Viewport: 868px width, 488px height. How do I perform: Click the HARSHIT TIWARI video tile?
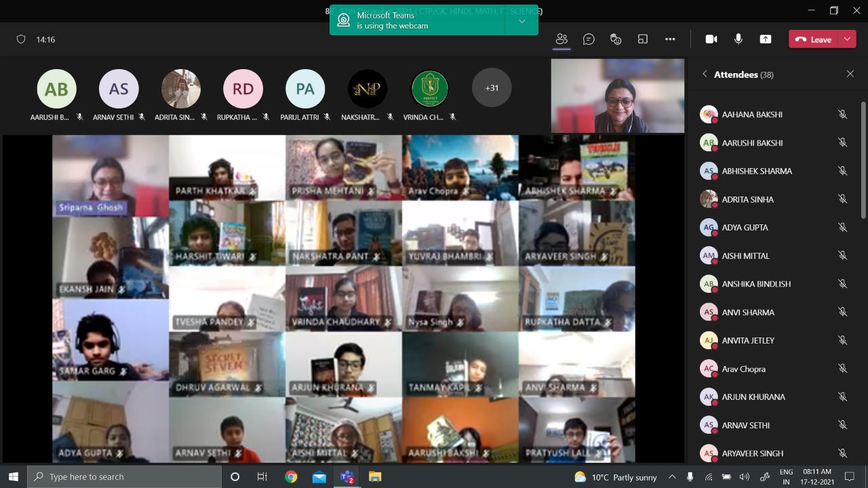pos(227,233)
